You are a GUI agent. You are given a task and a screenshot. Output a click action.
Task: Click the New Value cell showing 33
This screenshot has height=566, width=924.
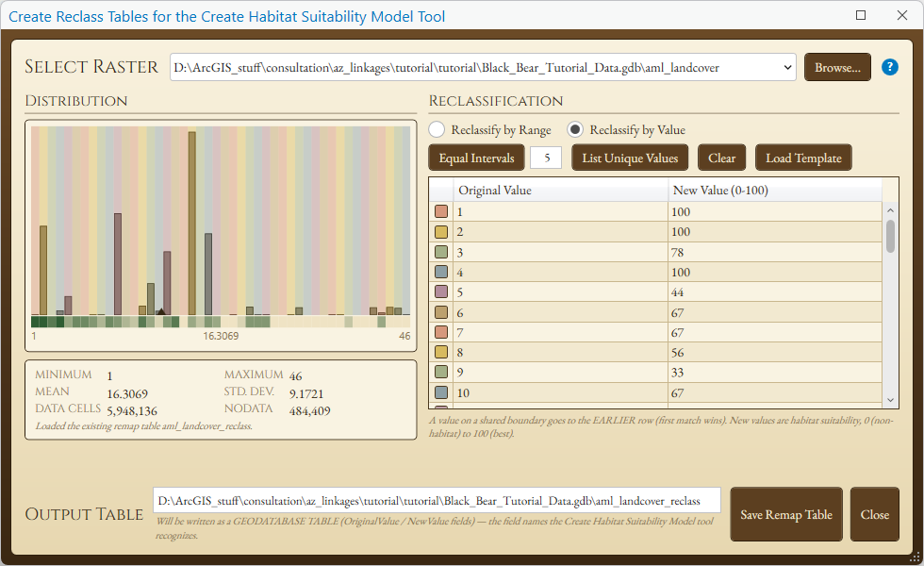775,372
